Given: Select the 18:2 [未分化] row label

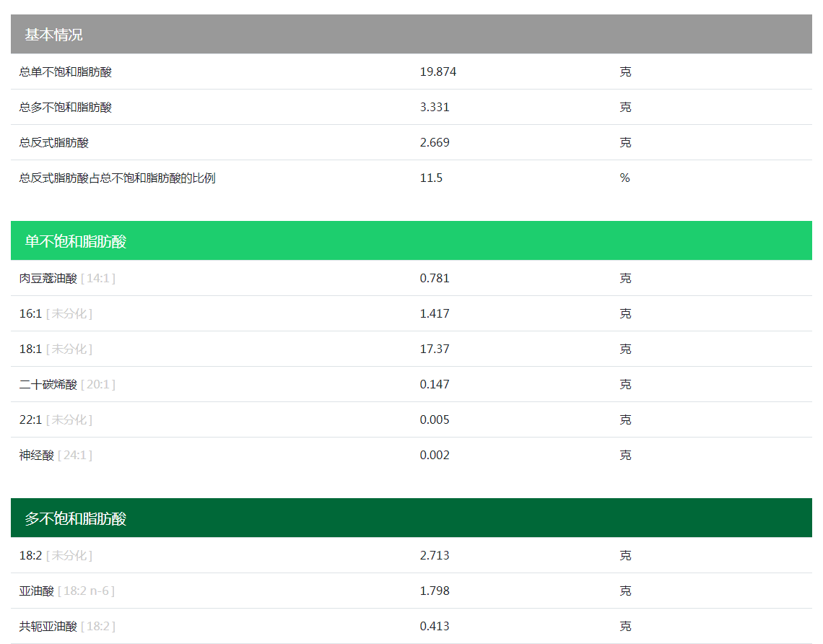Looking at the screenshot, I should (x=56, y=556).
